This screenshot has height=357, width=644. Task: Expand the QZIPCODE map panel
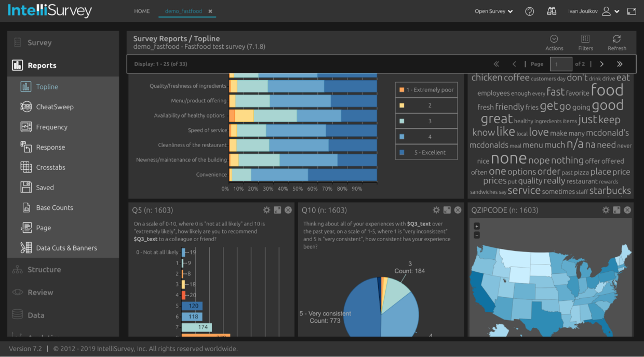tap(616, 210)
